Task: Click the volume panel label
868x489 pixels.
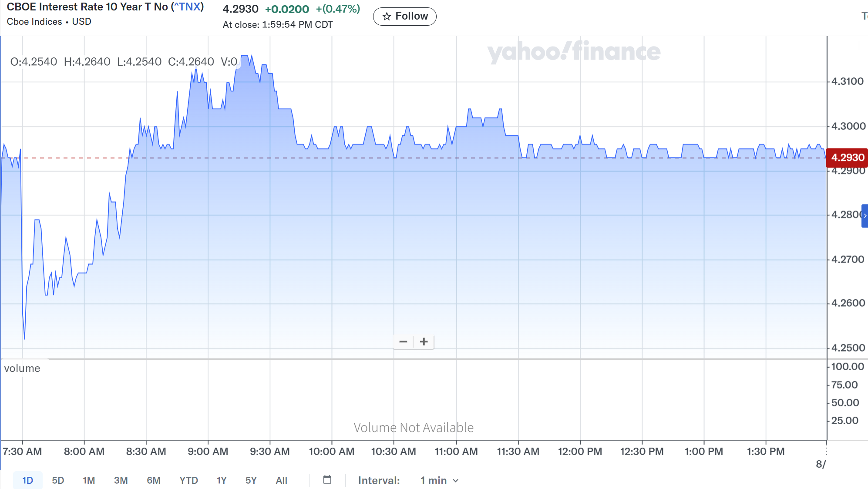Action: 22,368
